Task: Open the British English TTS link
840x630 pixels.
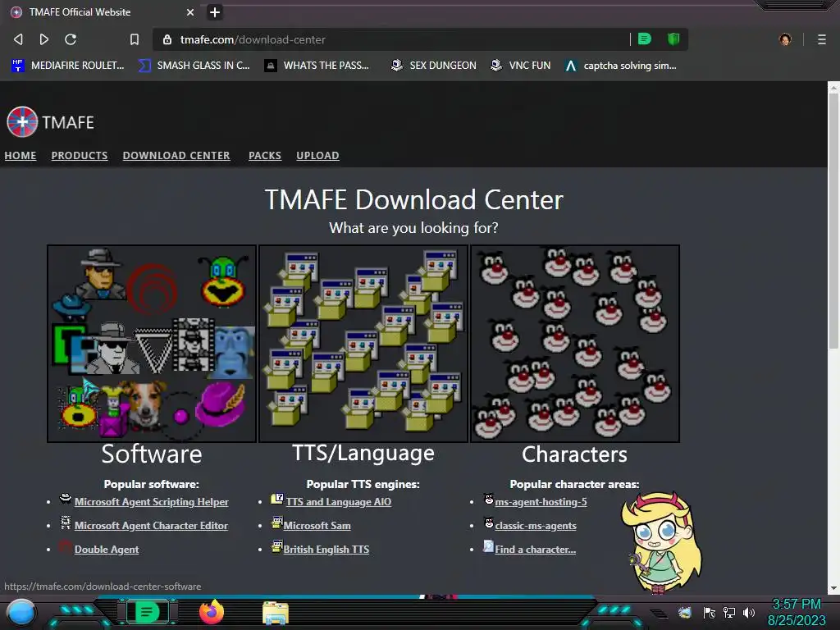Action: (x=326, y=549)
